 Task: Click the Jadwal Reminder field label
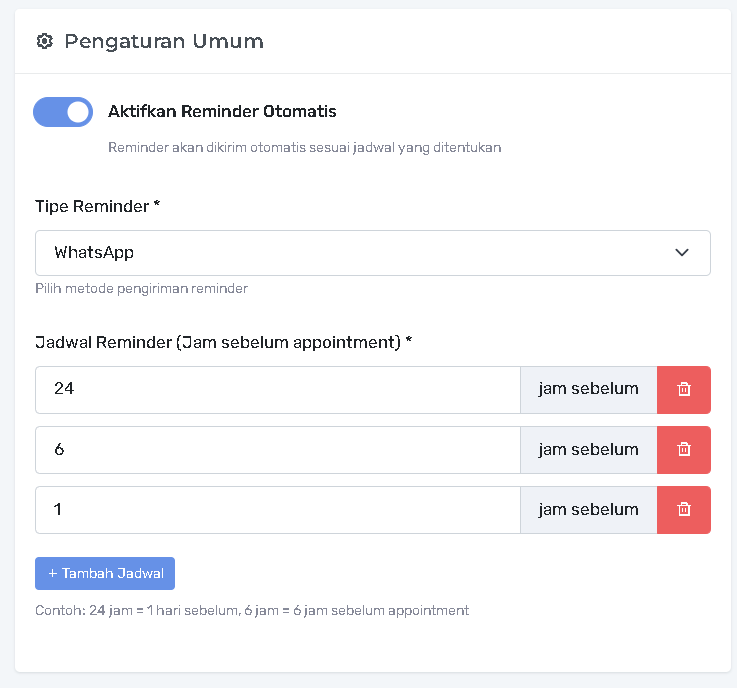click(223, 342)
